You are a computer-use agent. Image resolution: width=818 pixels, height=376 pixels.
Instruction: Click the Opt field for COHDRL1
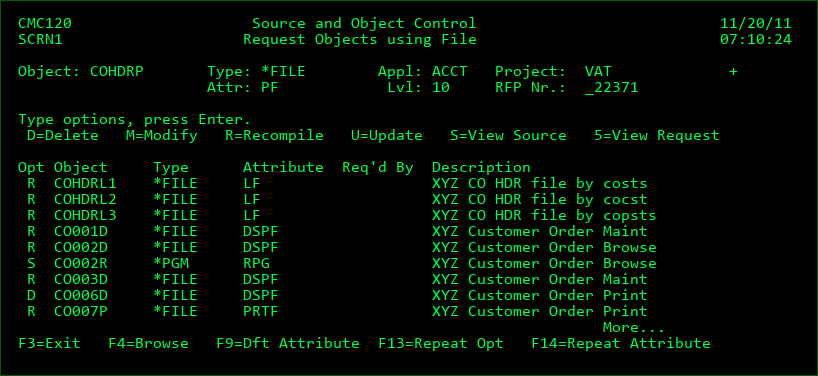31,184
